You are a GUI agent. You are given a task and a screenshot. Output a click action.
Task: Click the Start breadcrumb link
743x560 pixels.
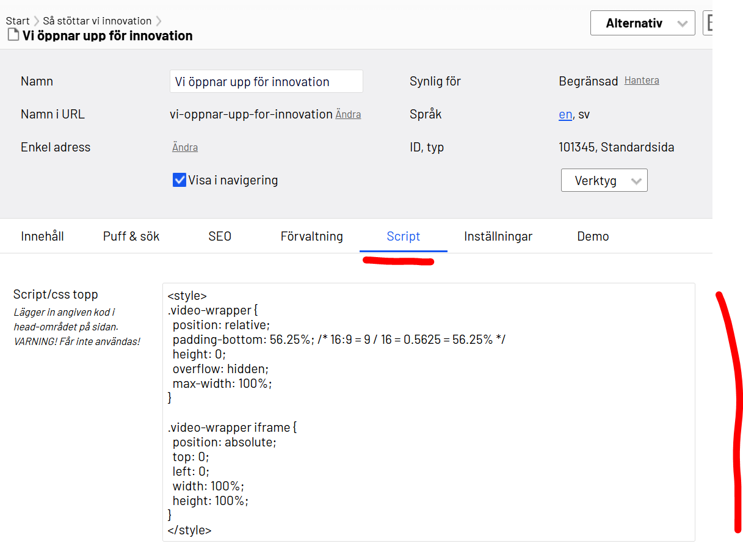coord(18,21)
